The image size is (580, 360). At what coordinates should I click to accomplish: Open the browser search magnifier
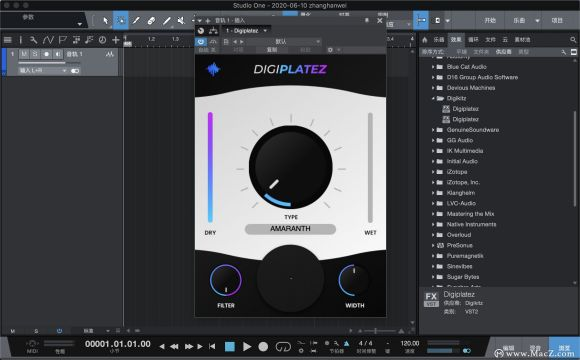[573, 40]
